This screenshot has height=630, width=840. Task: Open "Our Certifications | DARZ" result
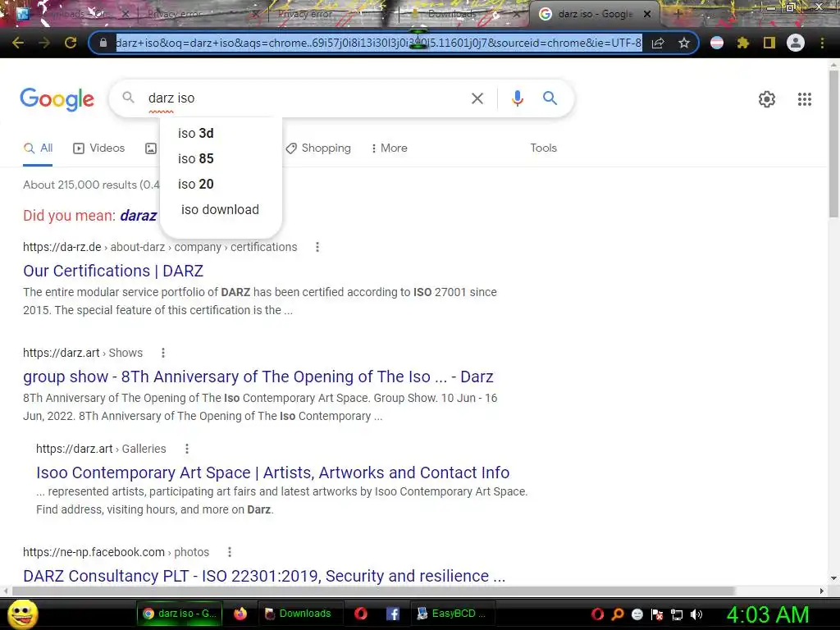point(113,271)
